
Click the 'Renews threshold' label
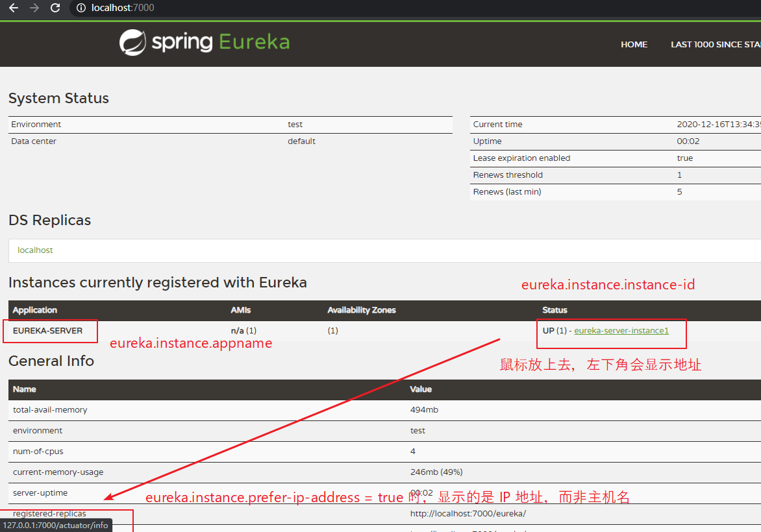point(508,175)
